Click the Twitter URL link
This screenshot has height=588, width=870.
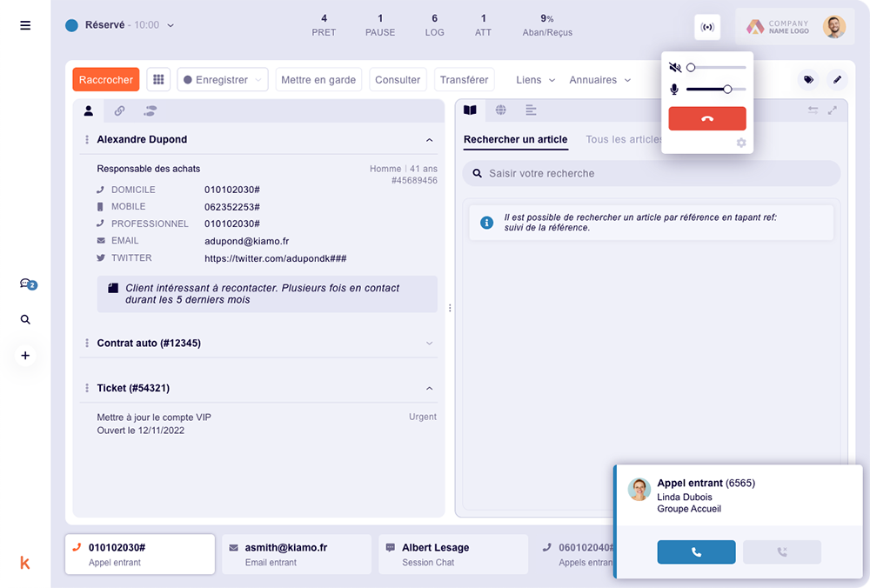[275, 258]
